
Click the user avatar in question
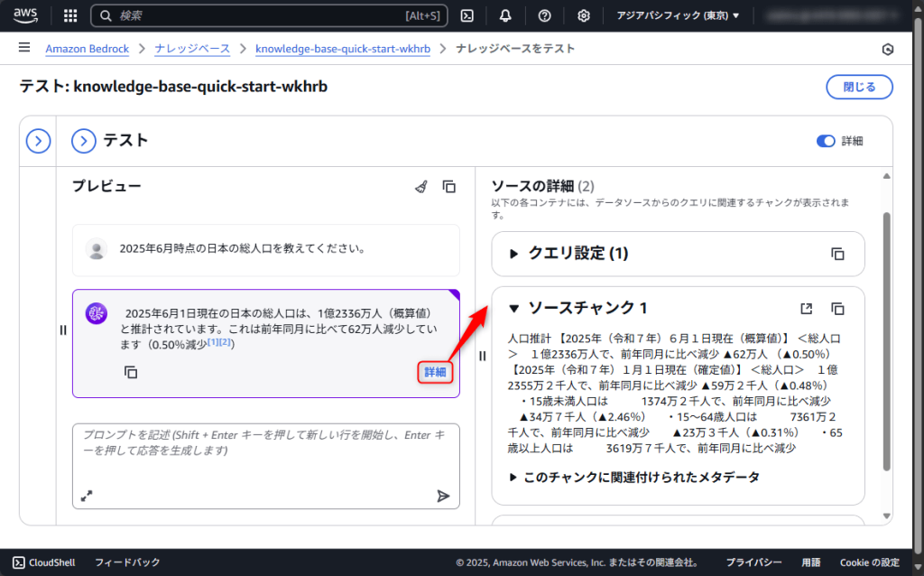96,249
